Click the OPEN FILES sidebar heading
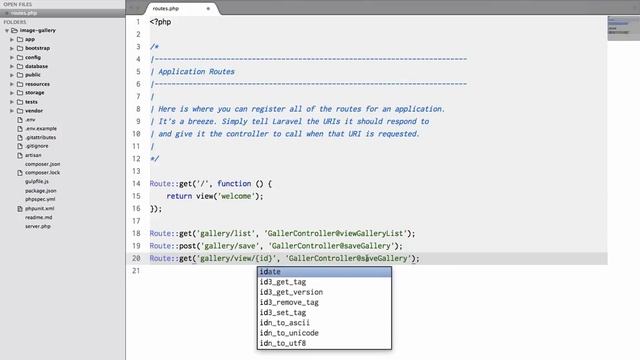The width and height of the screenshot is (640, 360). 18,4
